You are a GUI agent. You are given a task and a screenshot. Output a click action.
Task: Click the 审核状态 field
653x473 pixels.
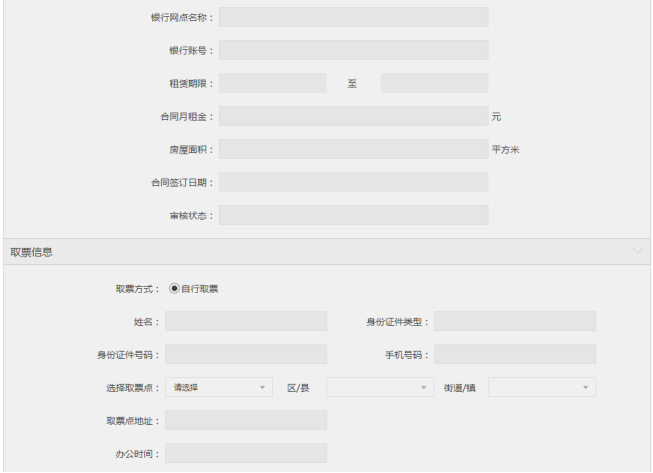354,215
